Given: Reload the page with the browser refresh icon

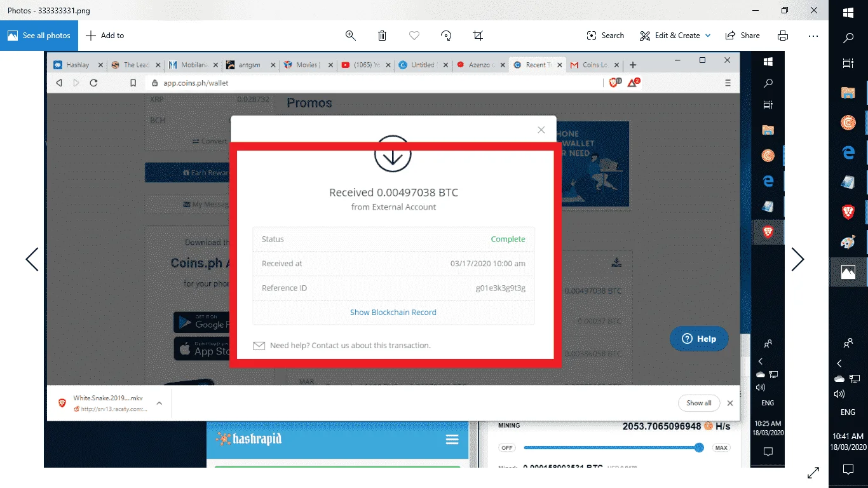Looking at the screenshot, I should click(x=93, y=83).
